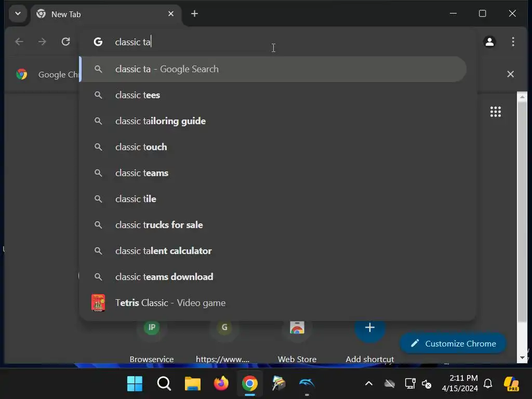Screen dimensions: 532x399
Task: Click the Google G icon in address bar
Action: [x=98, y=42]
